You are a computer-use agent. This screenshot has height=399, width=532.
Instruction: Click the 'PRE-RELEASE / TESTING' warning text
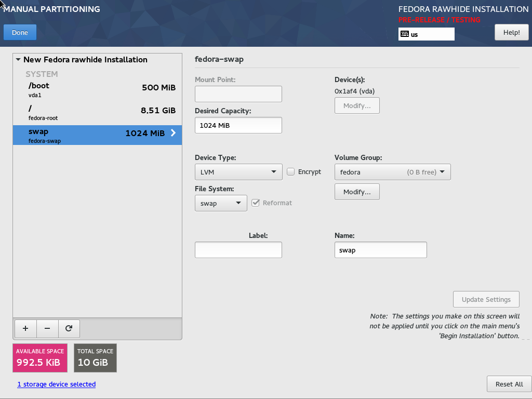(440, 20)
